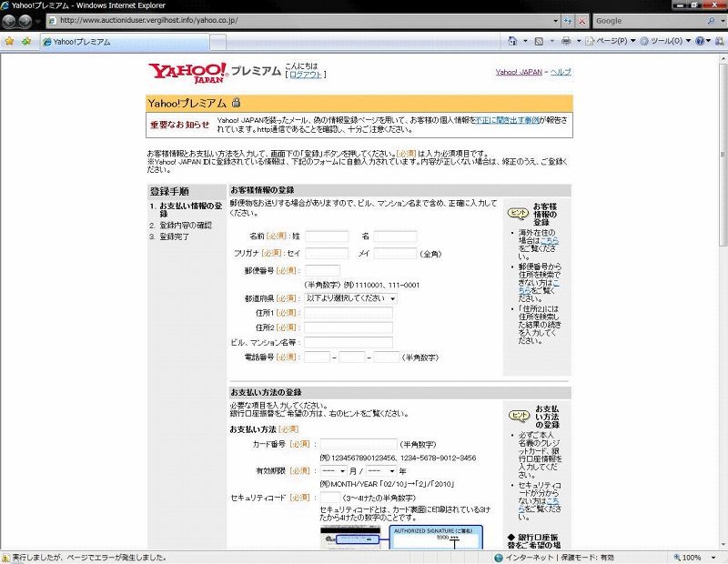The width and height of the screenshot is (728, 564).
Task: Open the Yahoo! JAPAN link at top right
Action: point(519,72)
